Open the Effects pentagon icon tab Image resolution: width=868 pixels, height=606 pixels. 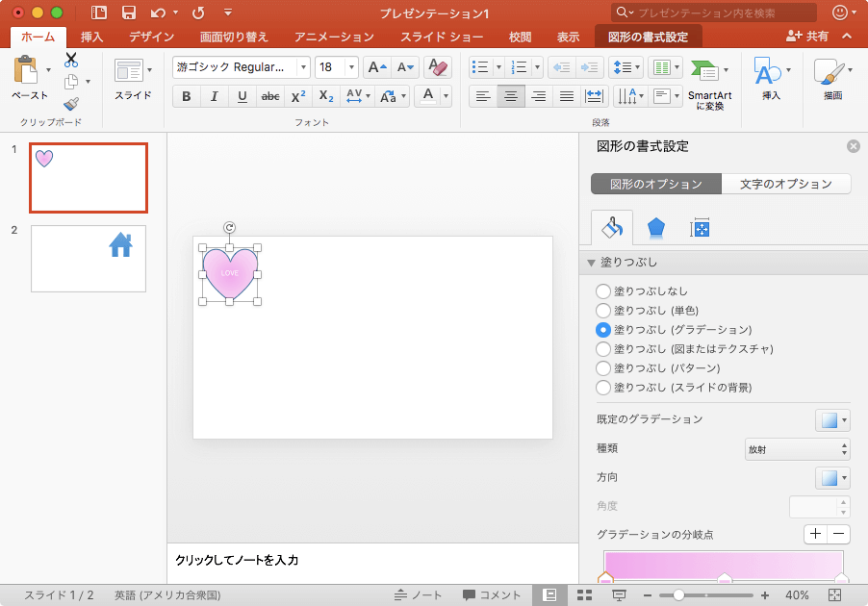pyautogui.click(x=655, y=228)
